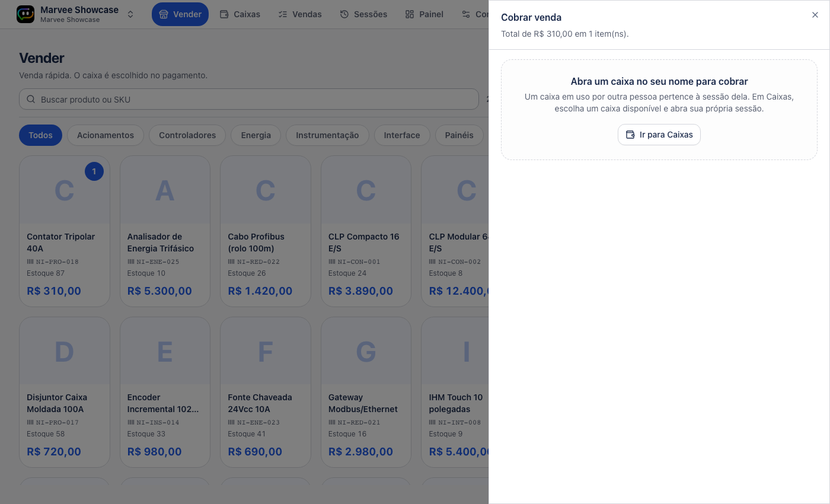
Task: Click the barcode icon beside NI-CON-001
Action: coord(332,261)
